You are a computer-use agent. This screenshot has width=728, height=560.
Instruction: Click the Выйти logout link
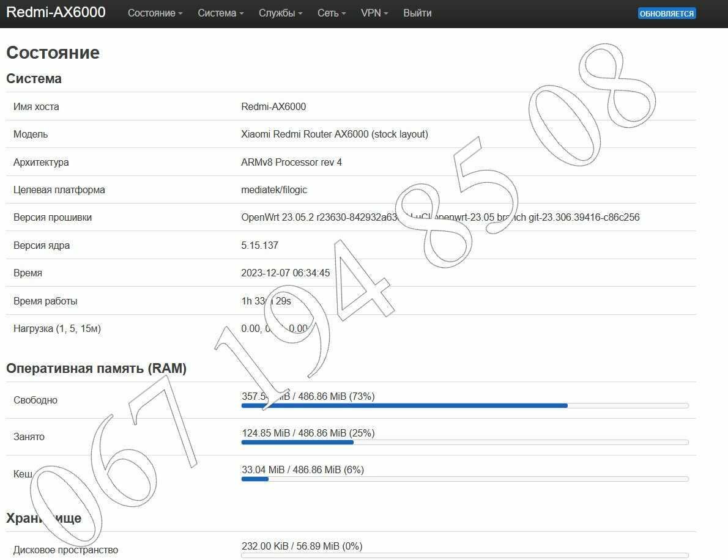pyautogui.click(x=417, y=13)
